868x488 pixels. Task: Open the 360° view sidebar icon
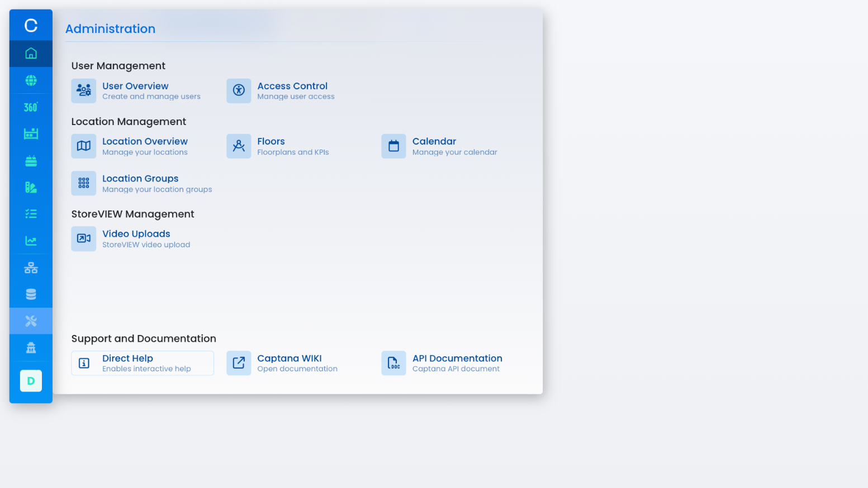tap(31, 107)
